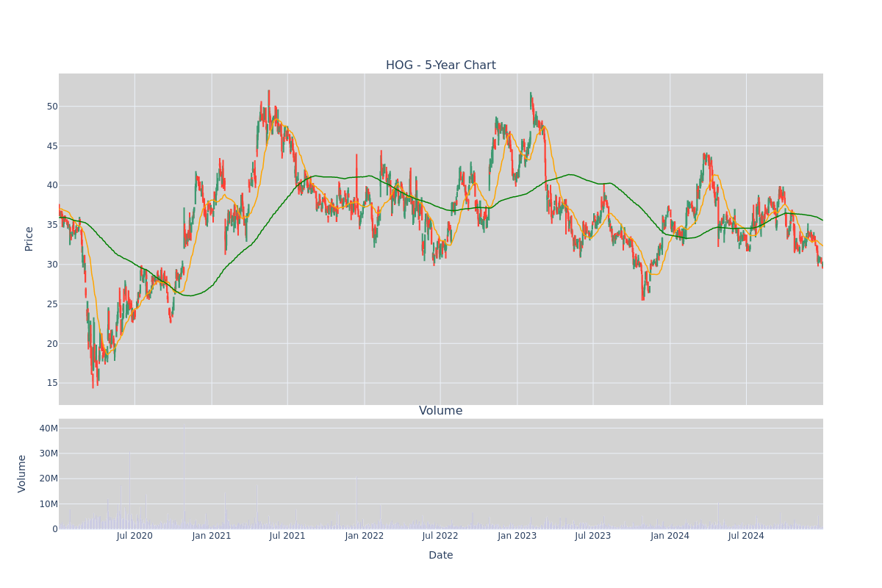This screenshot has height=588, width=882.
Task: Select the date axis tick "Jul 2022"
Action: (x=440, y=536)
